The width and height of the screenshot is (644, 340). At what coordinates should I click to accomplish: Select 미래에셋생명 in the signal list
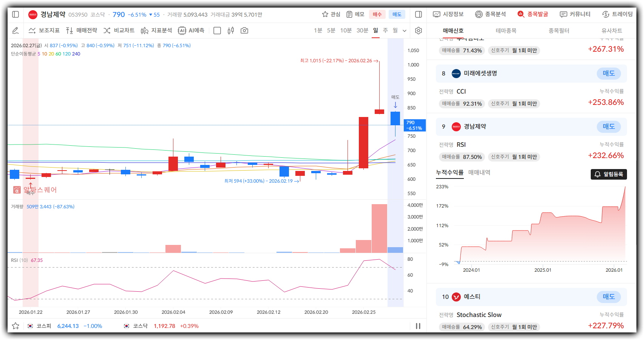tap(480, 73)
